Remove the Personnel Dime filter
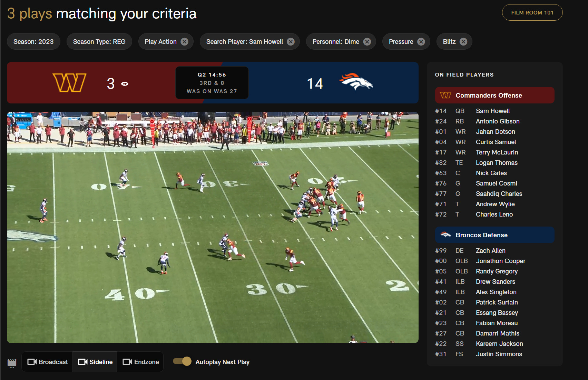This screenshot has height=380, width=588. click(367, 42)
